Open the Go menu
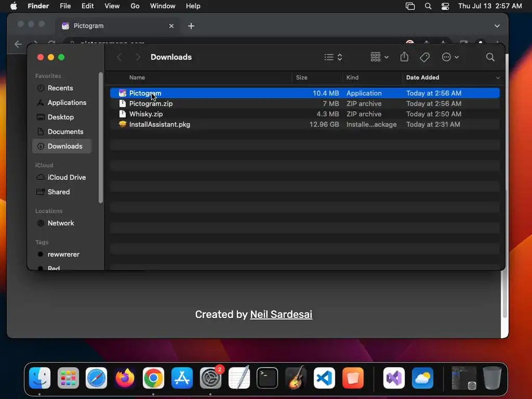532x399 pixels. point(135,6)
